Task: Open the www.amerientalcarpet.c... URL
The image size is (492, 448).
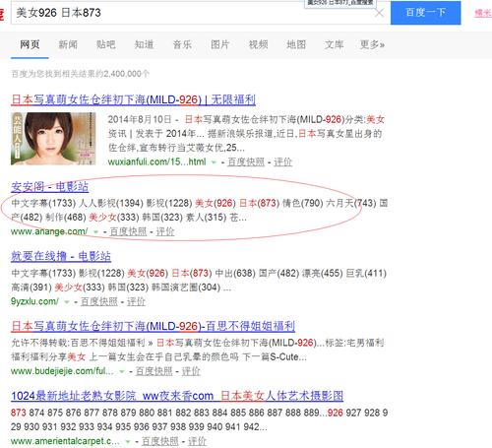Action: 65,441
